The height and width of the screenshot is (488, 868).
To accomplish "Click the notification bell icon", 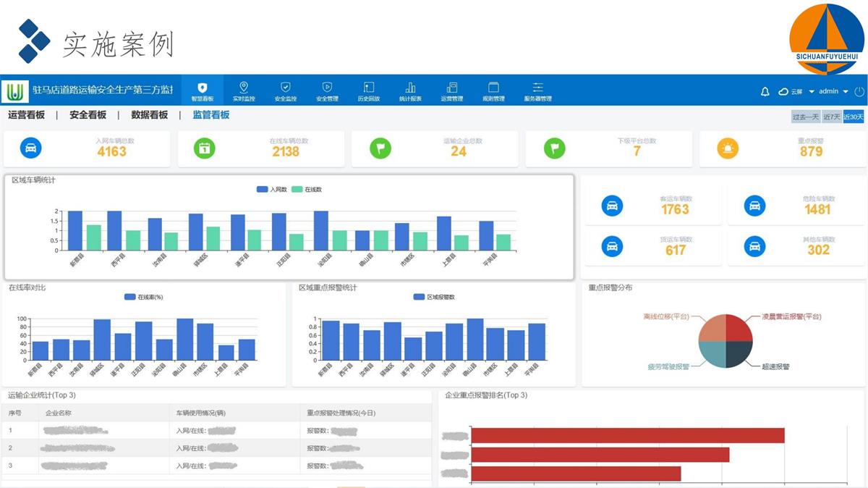I will pos(765,92).
